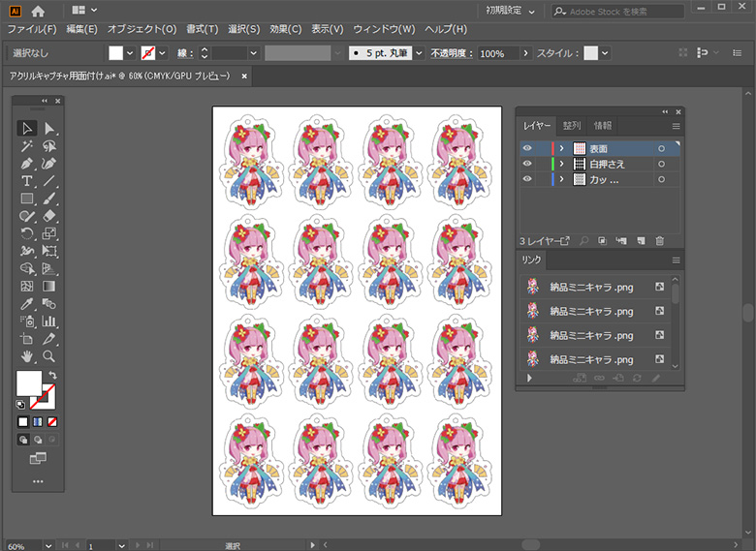This screenshot has width=756, height=551.
Task: Select the Magic Wand tool
Action: point(27,146)
